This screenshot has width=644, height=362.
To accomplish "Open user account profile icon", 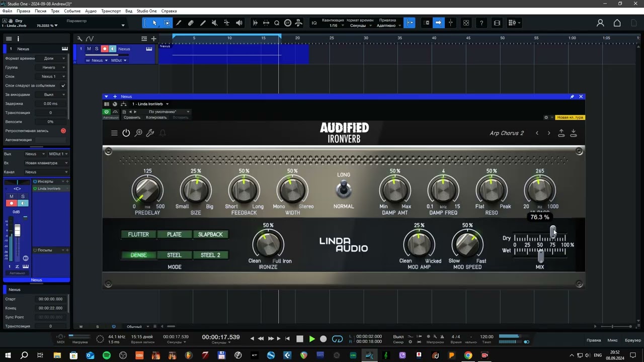I will point(600,23).
